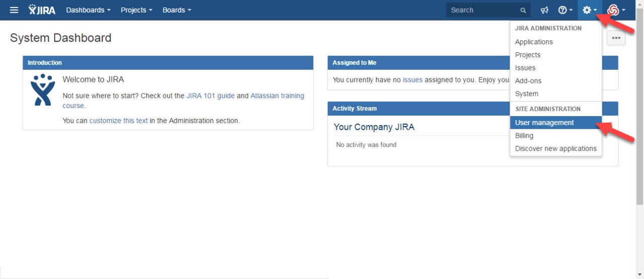Select Billing under Site Administration

click(x=524, y=136)
